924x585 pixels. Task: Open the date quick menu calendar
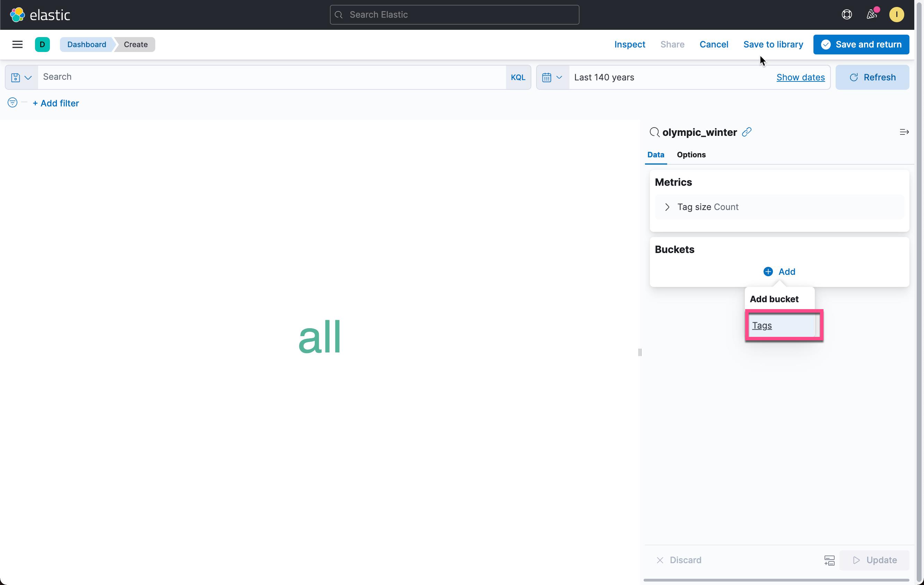coord(552,78)
